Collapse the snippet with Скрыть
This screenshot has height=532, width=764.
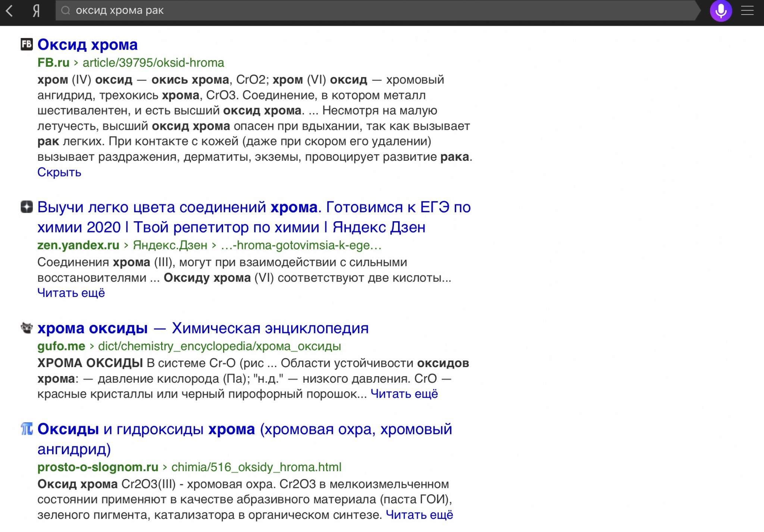click(x=59, y=172)
